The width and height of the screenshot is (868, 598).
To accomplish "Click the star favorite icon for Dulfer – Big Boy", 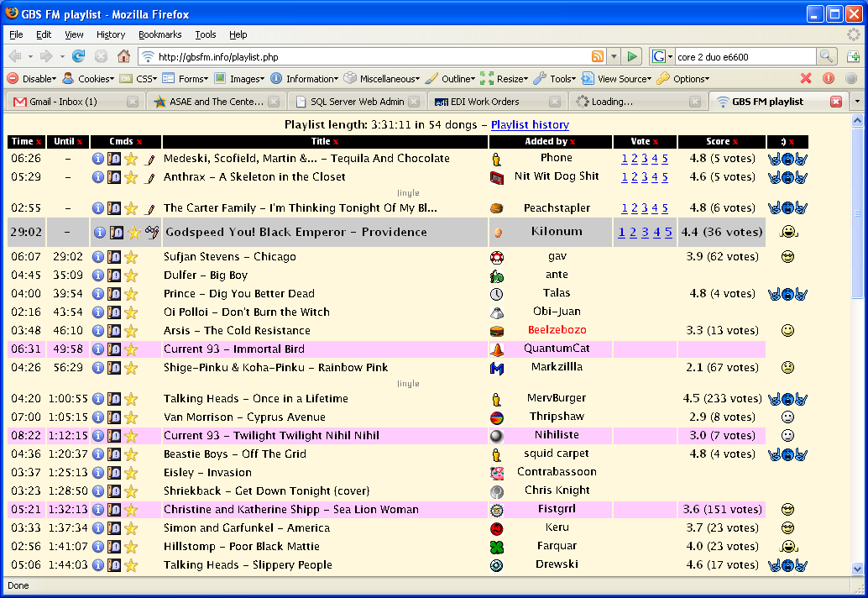I will [x=131, y=275].
